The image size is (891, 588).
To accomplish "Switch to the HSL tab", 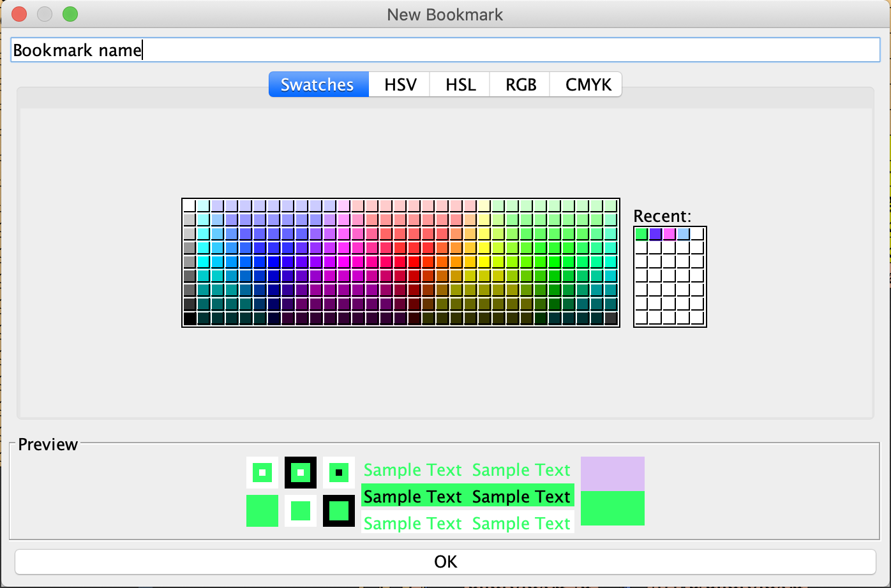I will pyautogui.click(x=459, y=84).
